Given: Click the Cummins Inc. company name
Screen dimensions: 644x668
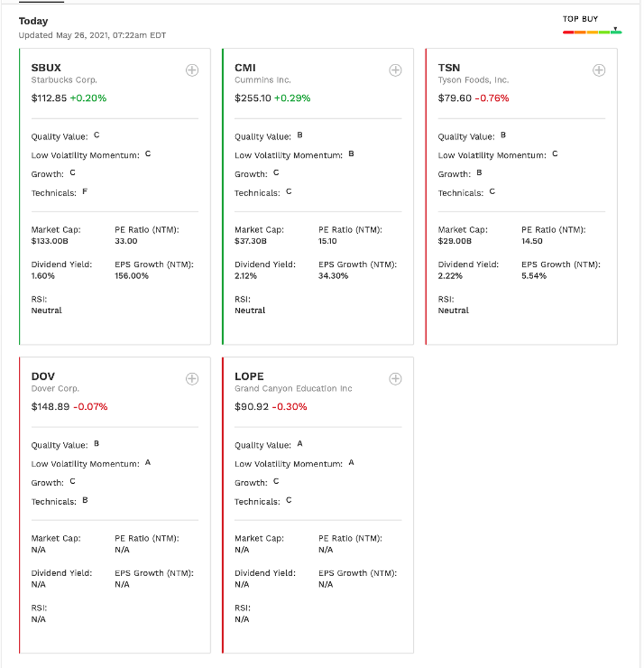Looking at the screenshot, I should (x=263, y=80).
